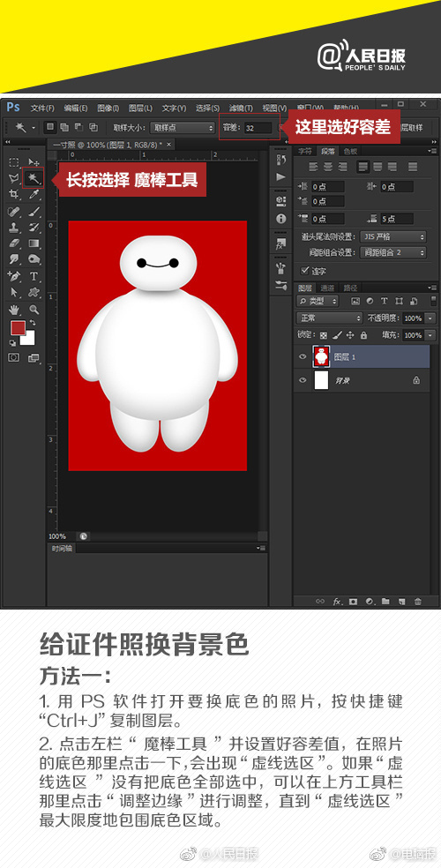Click the delete layer trash icon

418,602
